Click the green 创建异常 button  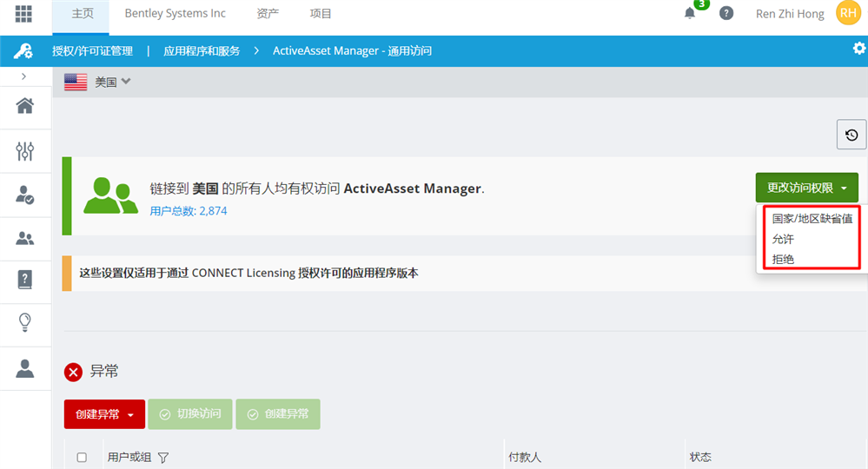coord(278,414)
